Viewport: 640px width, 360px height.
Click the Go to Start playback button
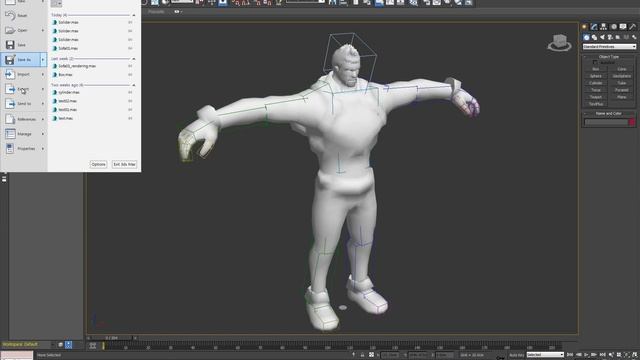[570, 355]
